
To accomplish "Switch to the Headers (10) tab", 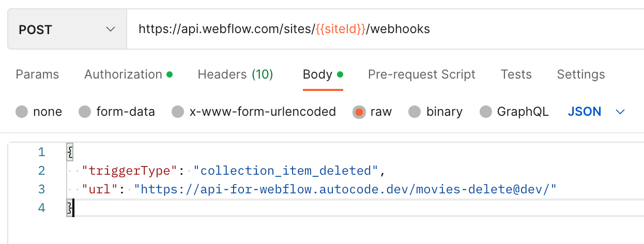I will tap(235, 74).
